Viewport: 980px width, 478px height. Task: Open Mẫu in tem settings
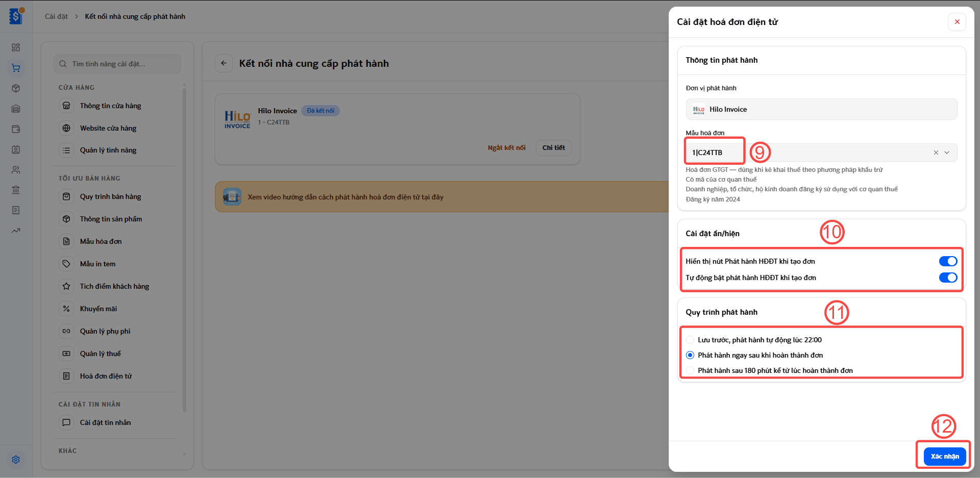[x=97, y=264]
